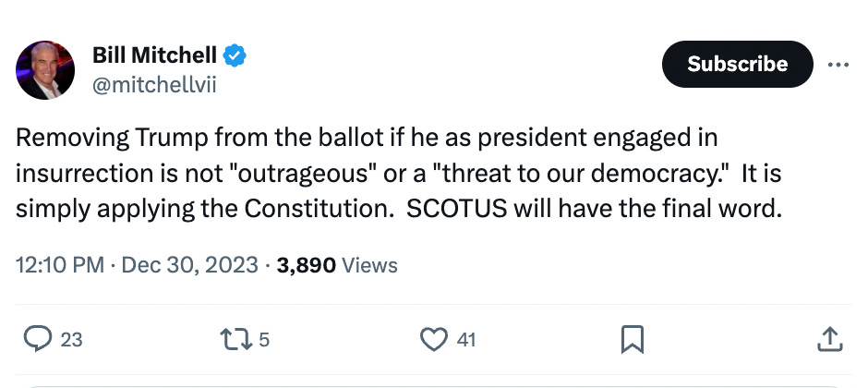Click the reply count 23
868x388 pixels.
tap(71, 339)
